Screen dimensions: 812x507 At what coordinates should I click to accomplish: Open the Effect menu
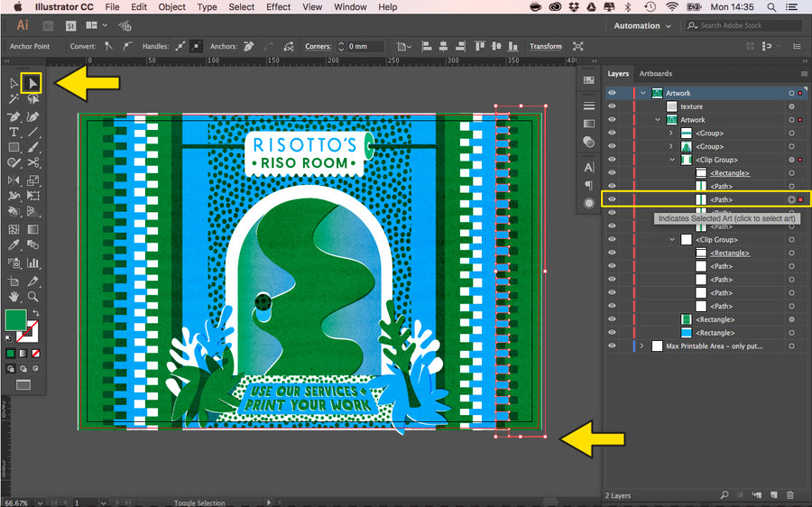click(x=278, y=7)
